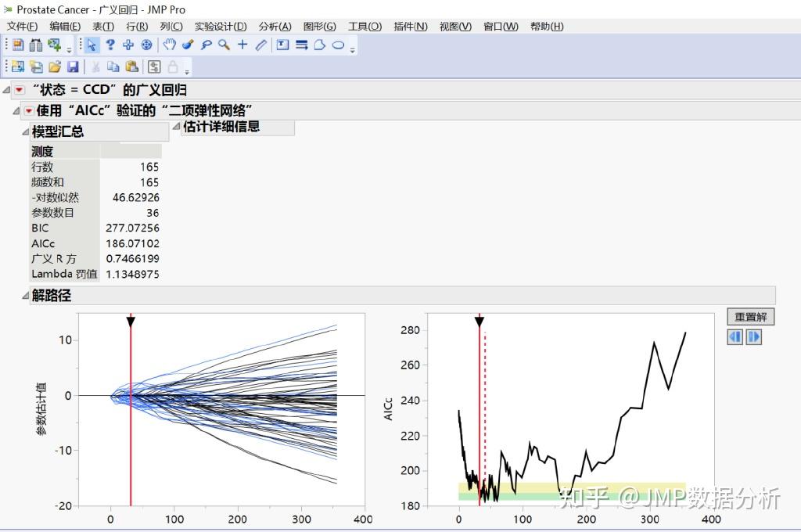
Task: Activate the magnifier zoom tool
Action: point(224,45)
